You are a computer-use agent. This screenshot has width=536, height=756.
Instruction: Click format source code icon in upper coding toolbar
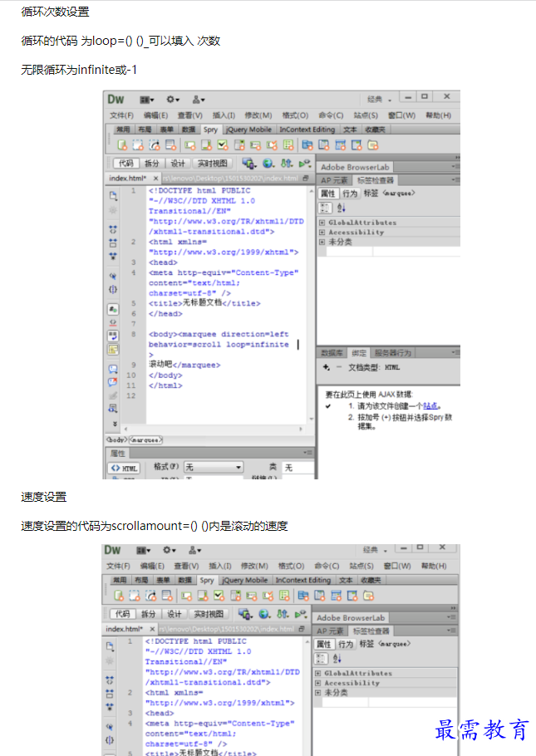[x=113, y=409]
